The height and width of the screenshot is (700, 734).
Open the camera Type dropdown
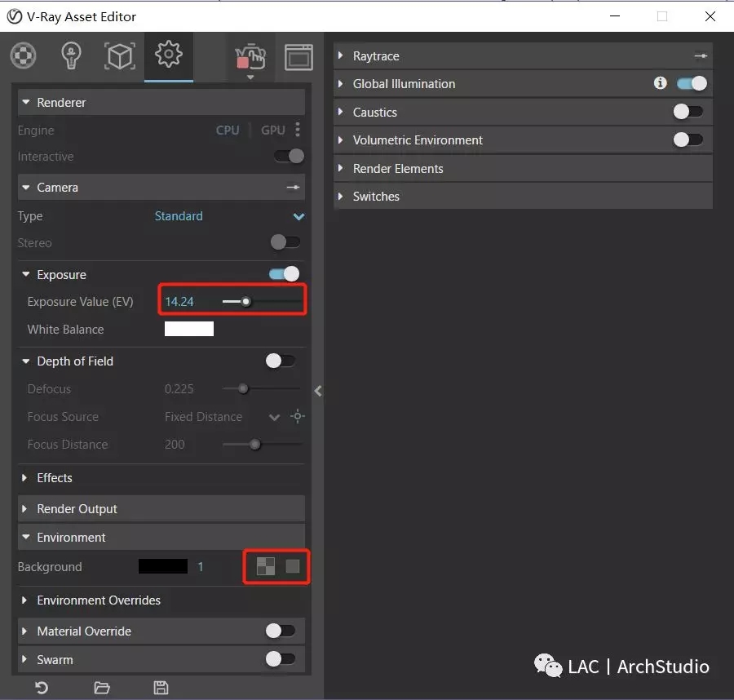229,216
